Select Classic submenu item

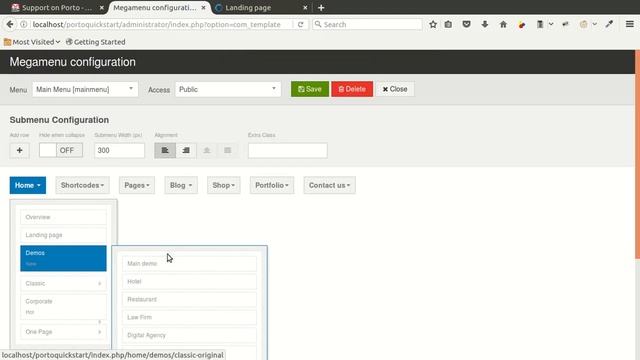point(63,283)
